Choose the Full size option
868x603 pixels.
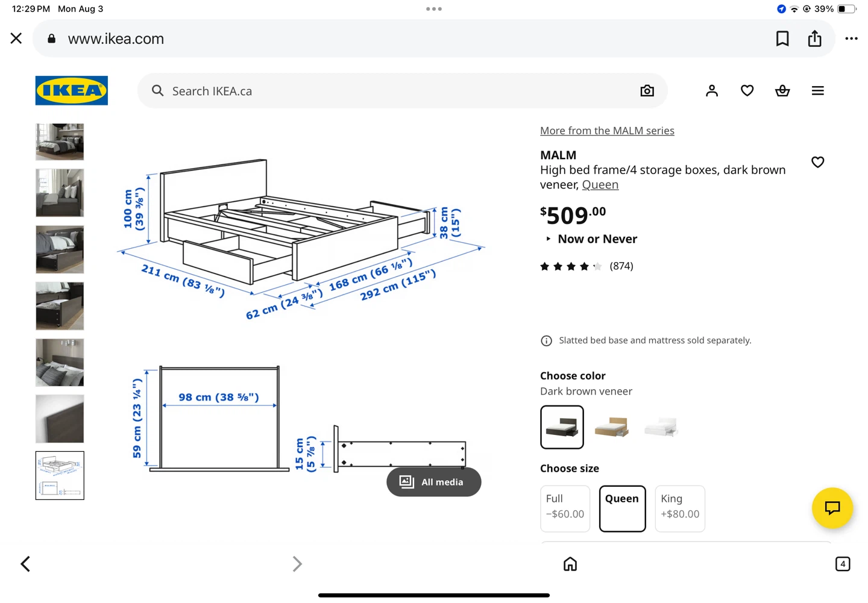[565, 508]
